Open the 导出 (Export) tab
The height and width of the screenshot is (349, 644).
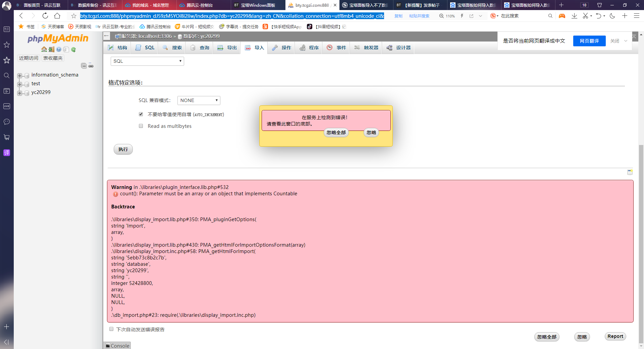click(x=227, y=48)
